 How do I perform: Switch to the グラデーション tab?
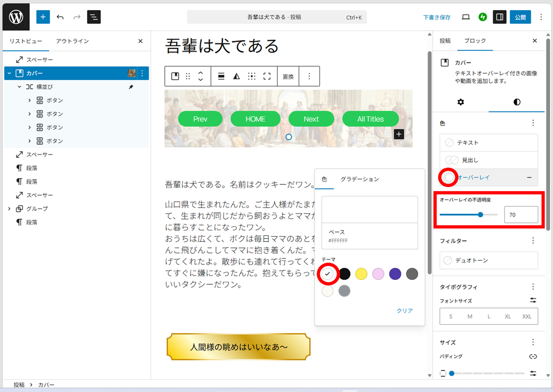click(359, 179)
